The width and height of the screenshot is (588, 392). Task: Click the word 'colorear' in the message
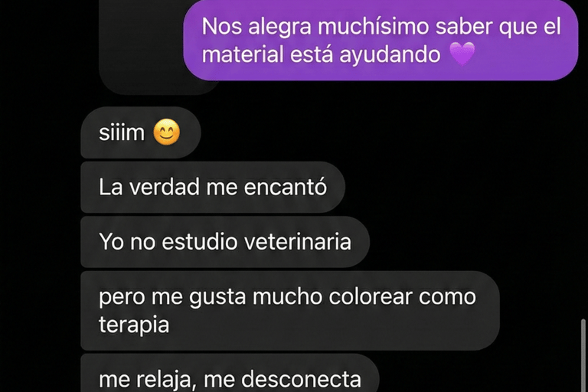(371, 297)
